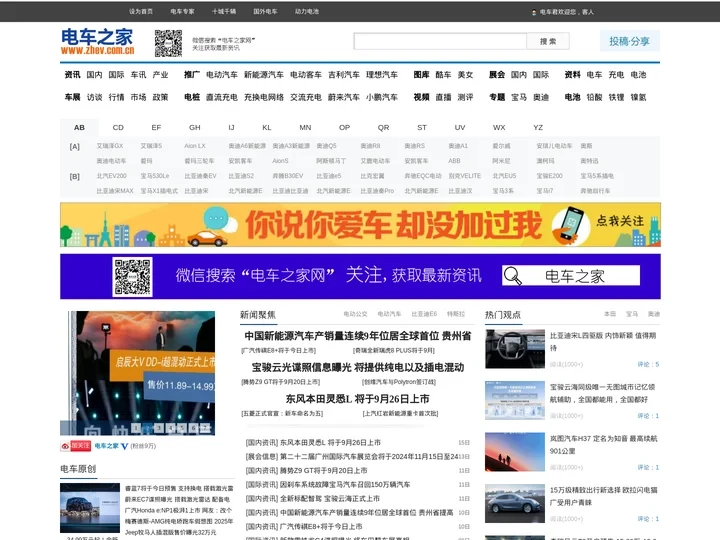Click the orange 你说你爱车 banner
This screenshot has width=720, height=540.
[360, 225]
